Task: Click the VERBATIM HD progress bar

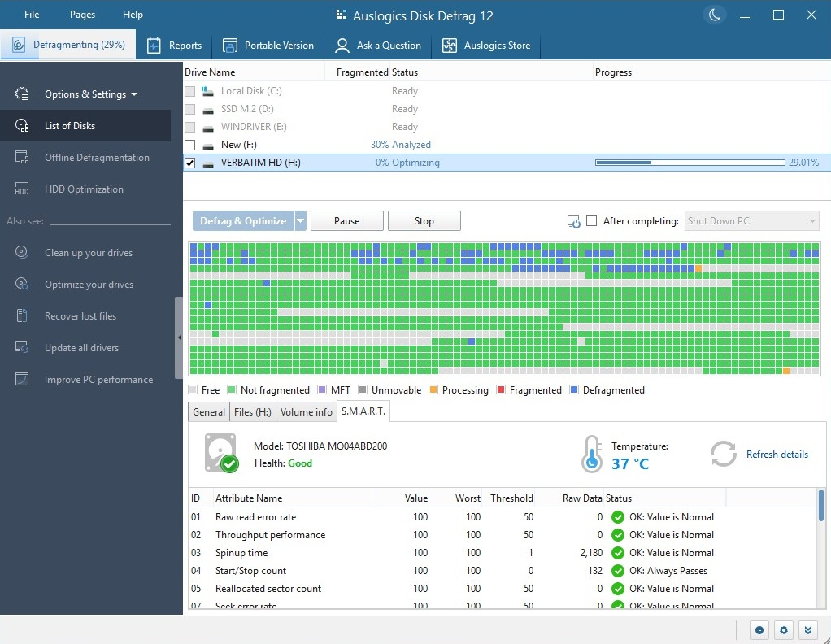Action: coord(689,162)
